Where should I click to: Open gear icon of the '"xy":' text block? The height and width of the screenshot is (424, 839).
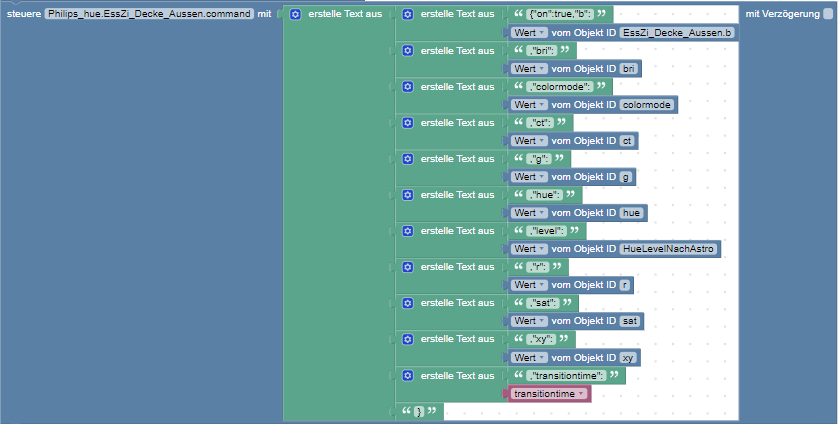pyautogui.click(x=408, y=339)
